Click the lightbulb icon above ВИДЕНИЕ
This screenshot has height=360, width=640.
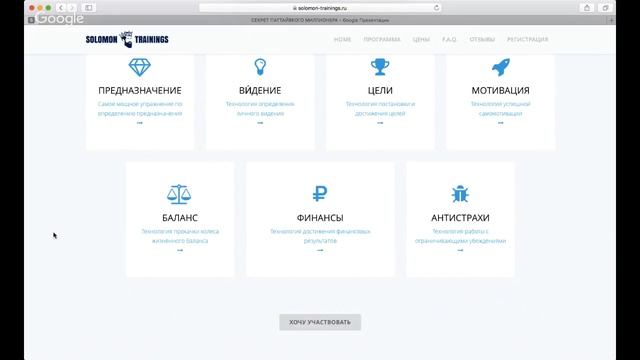click(x=260, y=67)
